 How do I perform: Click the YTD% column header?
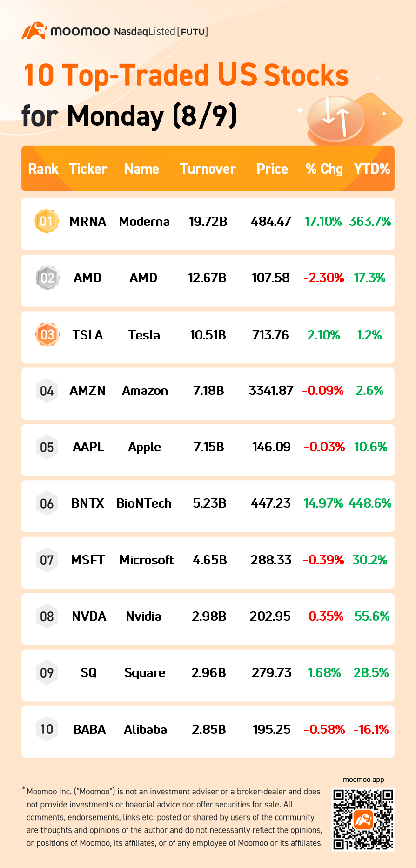(372, 169)
